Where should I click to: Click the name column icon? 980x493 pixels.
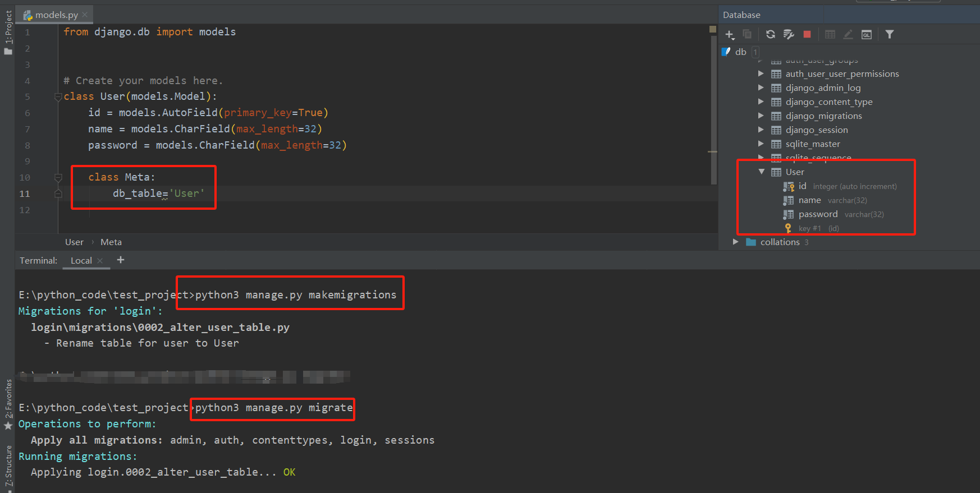pos(789,200)
